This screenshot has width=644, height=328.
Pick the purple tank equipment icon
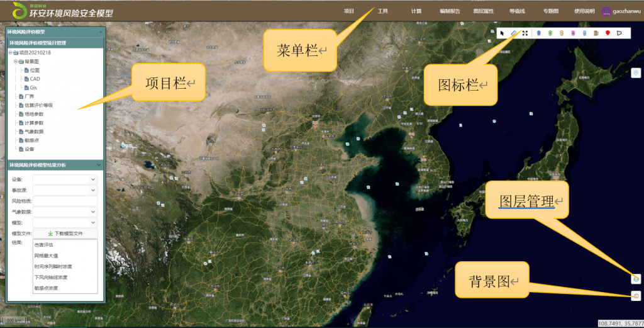point(573,33)
